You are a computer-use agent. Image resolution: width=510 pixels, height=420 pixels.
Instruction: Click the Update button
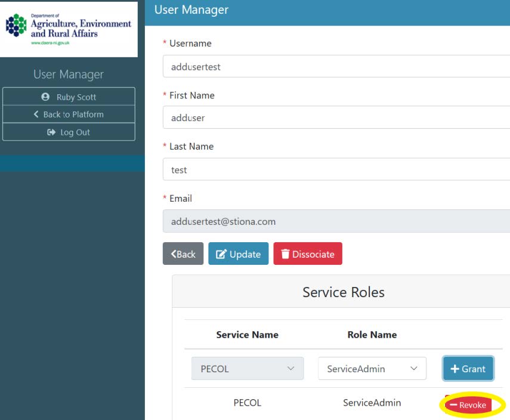coord(239,254)
